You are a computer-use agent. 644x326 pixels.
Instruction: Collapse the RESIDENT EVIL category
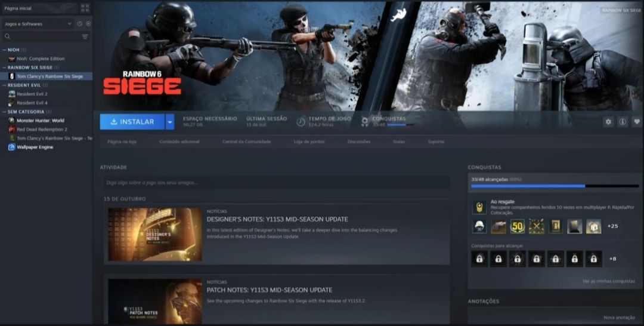(5, 85)
